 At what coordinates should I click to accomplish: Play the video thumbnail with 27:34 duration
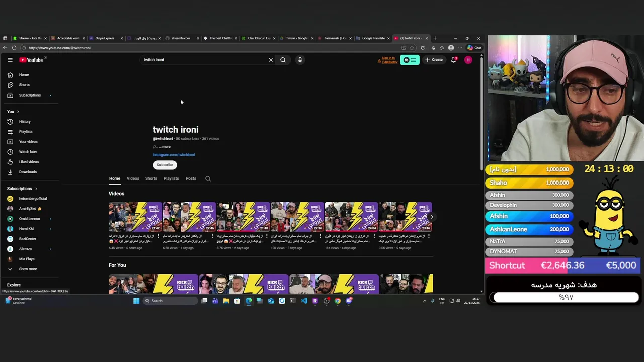point(297,217)
